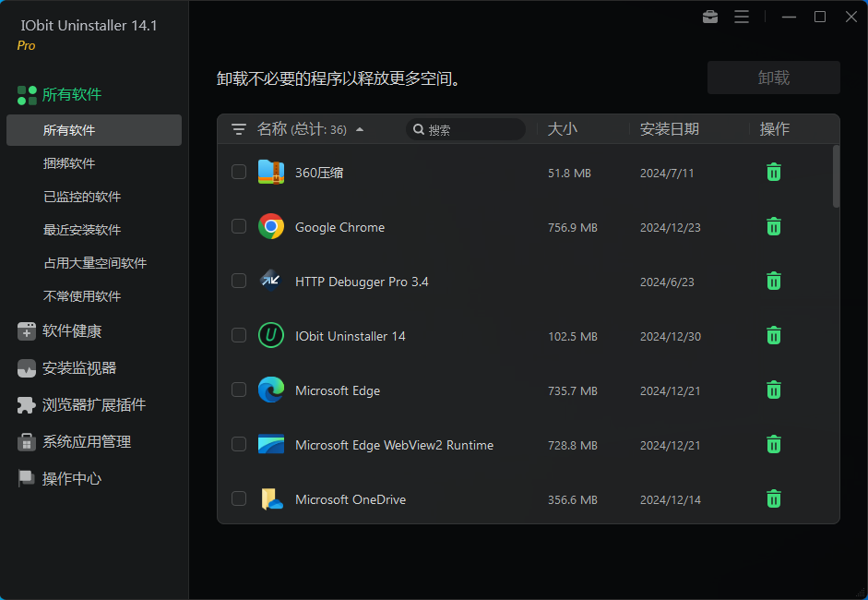Image resolution: width=868 pixels, height=600 pixels.
Task: Click the HTTP Debugger Pro 3.4 name
Action: pos(362,282)
